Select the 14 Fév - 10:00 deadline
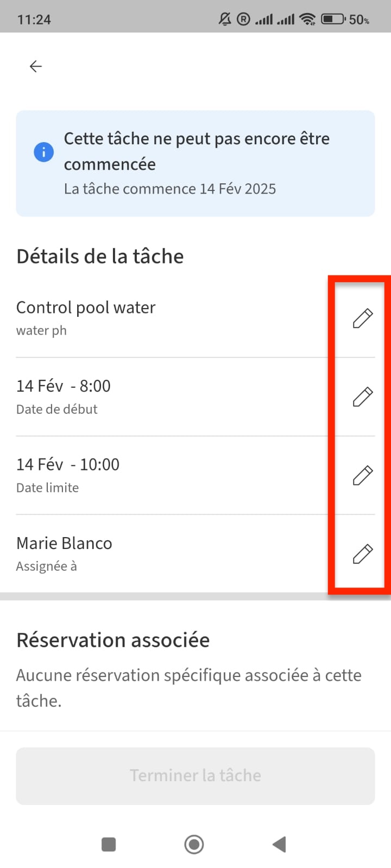 point(68,465)
